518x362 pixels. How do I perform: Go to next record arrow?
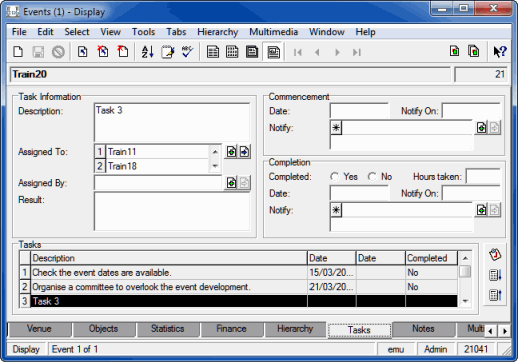click(x=337, y=52)
